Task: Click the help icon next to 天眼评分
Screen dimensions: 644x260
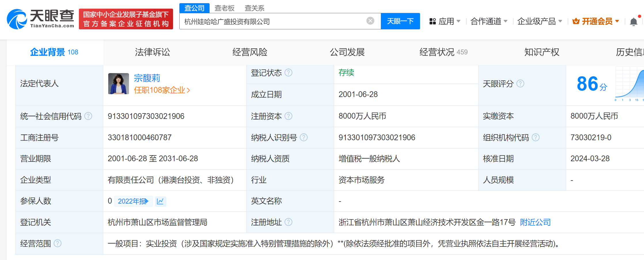Action: coord(520,83)
